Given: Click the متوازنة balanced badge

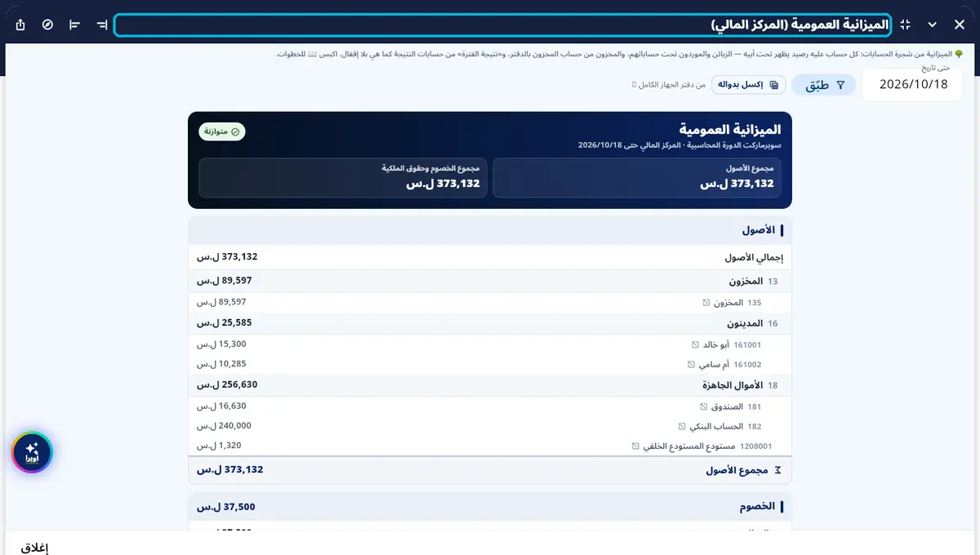Looking at the screenshot, I should [222, 131].
